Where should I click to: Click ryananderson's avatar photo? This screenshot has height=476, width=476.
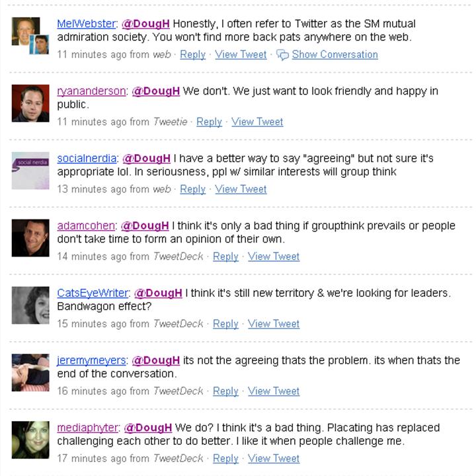(x=30, y=103)
